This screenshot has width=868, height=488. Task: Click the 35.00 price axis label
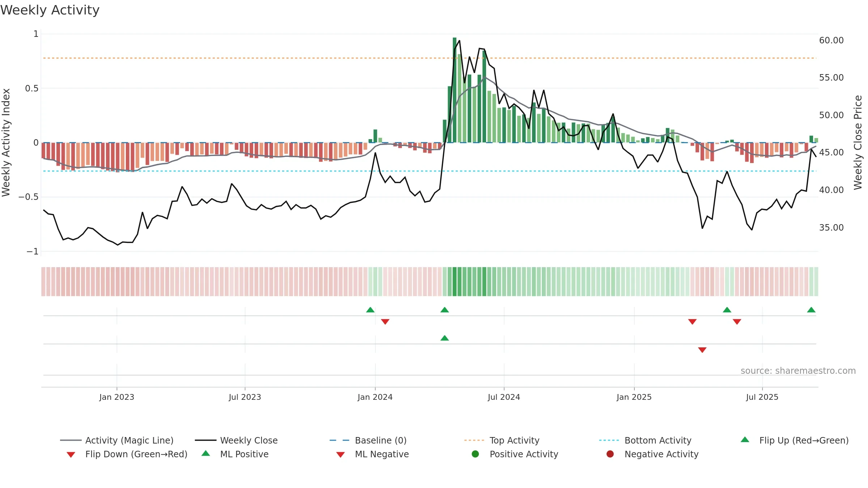pyautogui.click(x=831, y=227)
